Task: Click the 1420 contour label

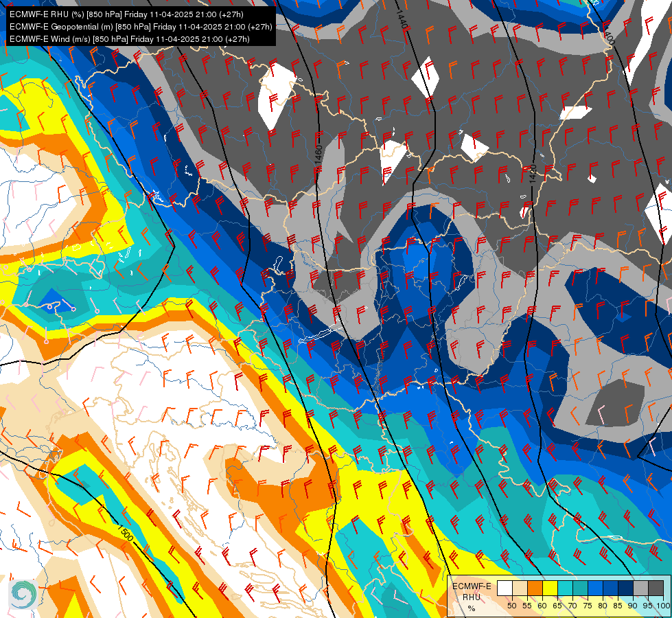Action: pyautogui.click(x=533, y=174)
